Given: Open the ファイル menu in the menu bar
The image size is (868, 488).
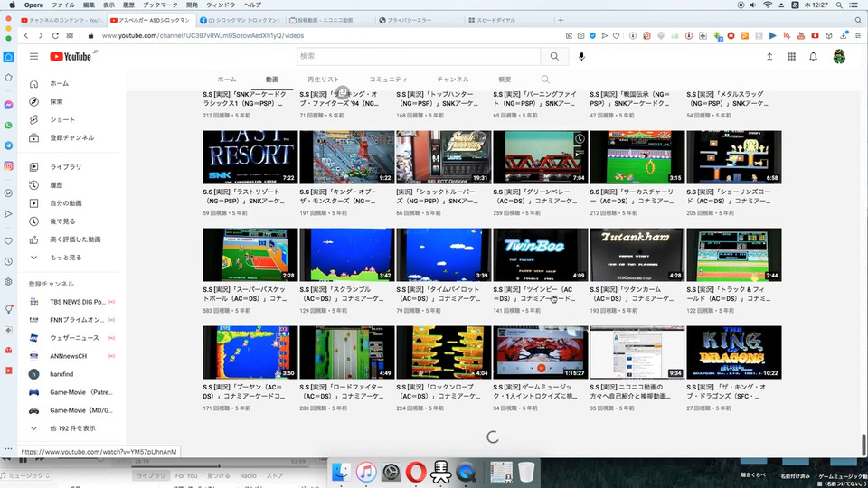Looking at the screenshot, I should 62,5.
